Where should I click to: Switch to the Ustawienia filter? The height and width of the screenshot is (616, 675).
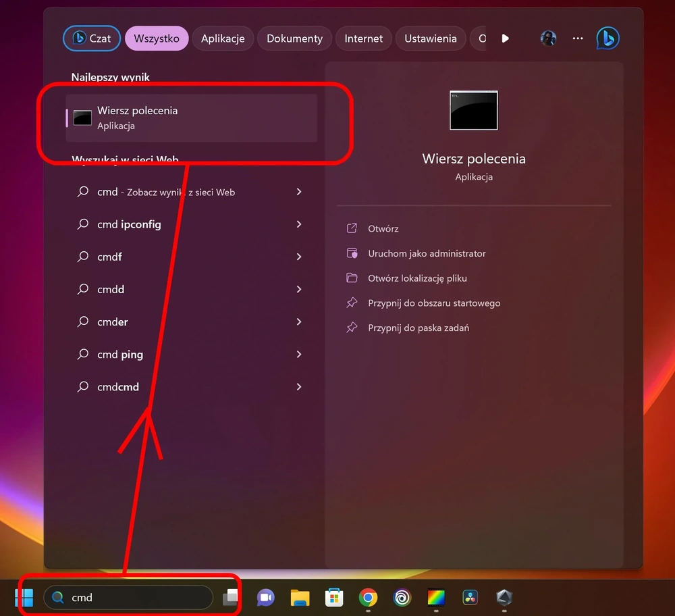click(431, 38)
